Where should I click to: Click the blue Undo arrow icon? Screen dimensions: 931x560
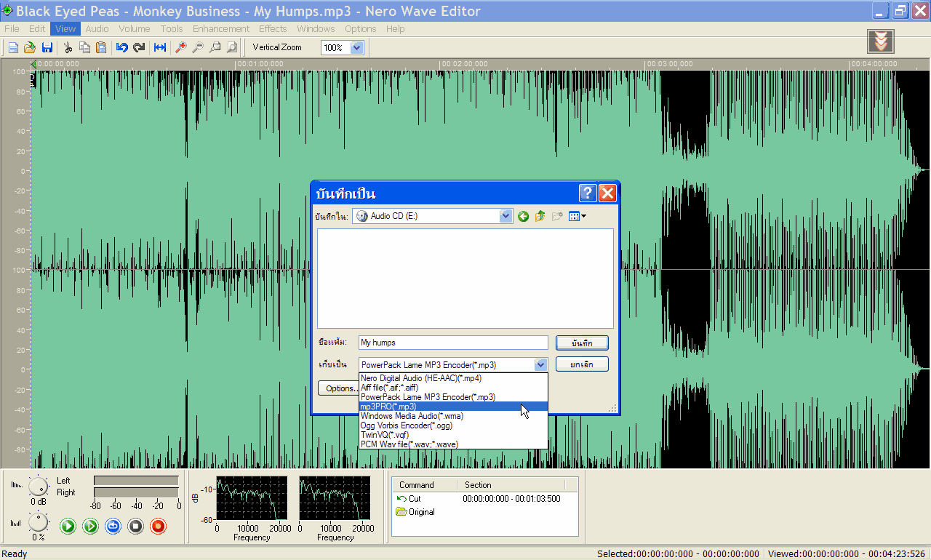pos(122,47)
